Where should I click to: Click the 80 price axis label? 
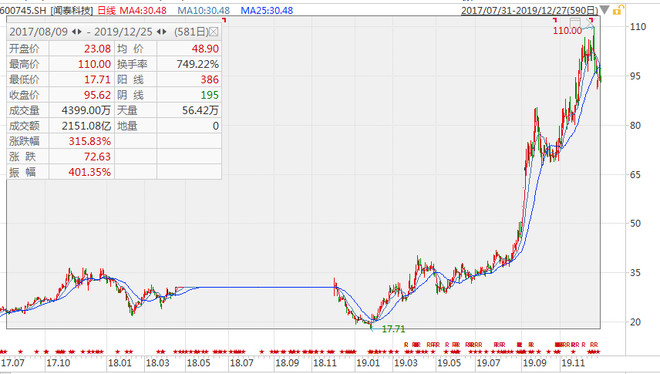coord(635,125)
